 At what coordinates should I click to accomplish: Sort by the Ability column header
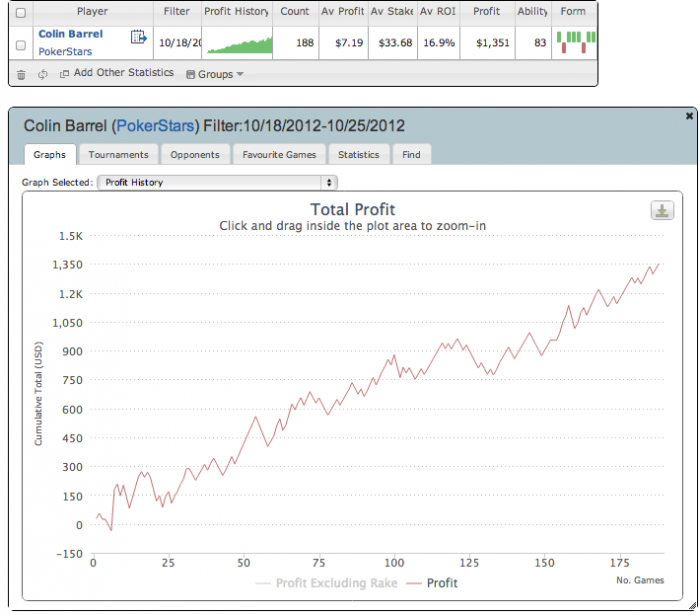[533, 12]
